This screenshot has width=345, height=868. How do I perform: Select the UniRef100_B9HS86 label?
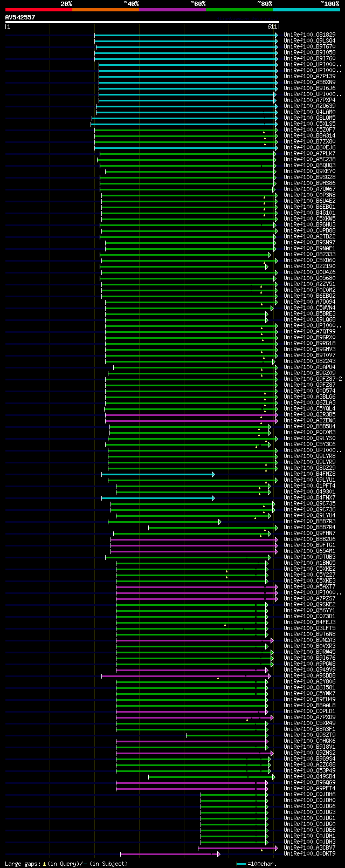coord(309,183)
